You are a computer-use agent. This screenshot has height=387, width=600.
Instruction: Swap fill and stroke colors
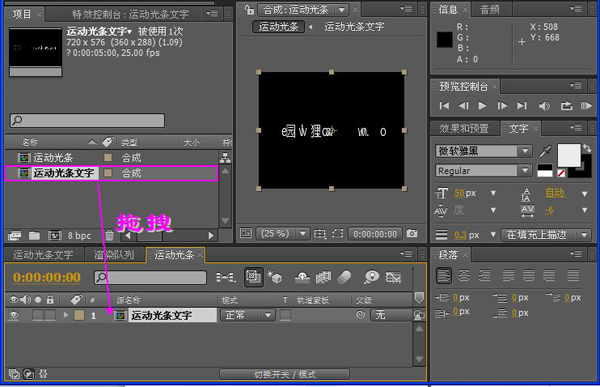point(587,149)
